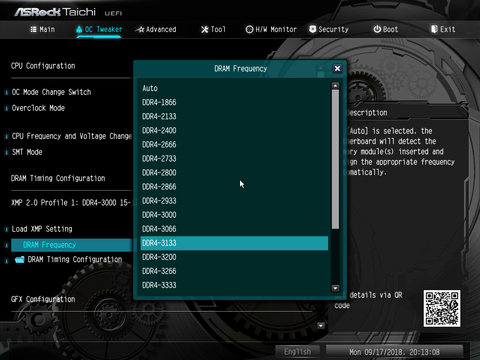
Task: Click scroll-down arrow in frequency list
Action: (x=335, y=288)
